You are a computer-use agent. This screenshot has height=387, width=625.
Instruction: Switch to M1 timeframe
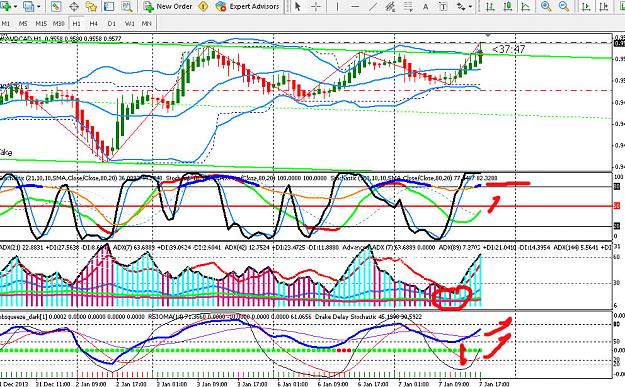(5, 24)
